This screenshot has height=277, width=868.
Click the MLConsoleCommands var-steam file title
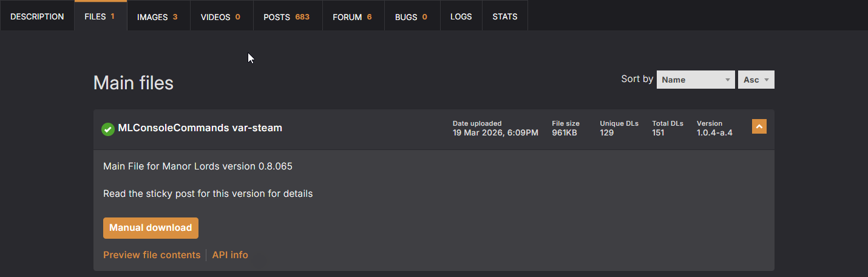[200, 128]
